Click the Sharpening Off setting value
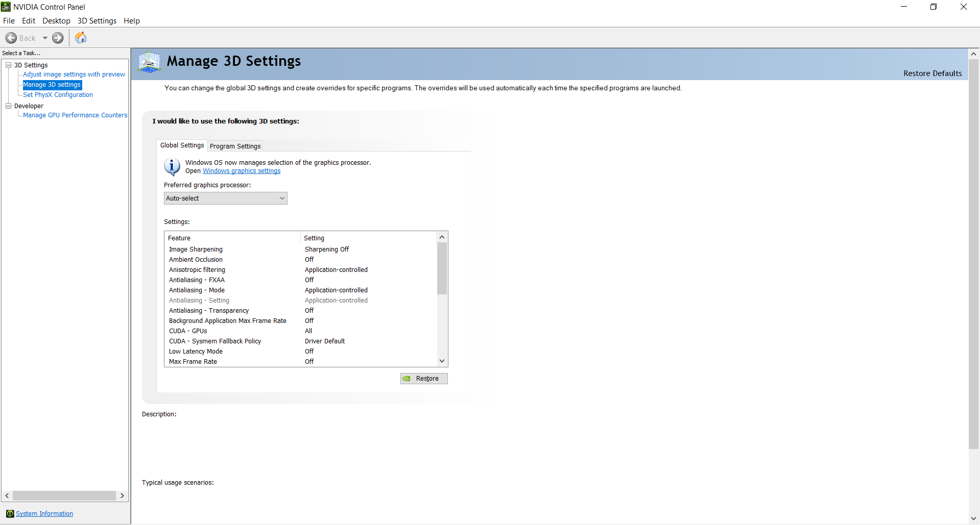 327,249
